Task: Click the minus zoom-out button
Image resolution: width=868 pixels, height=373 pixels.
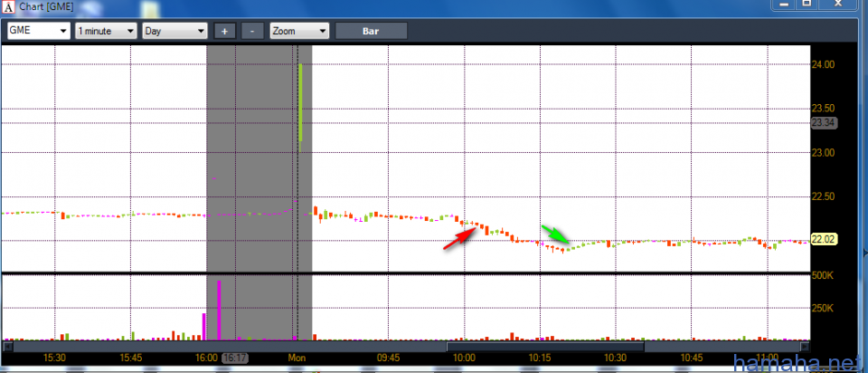Action: (x=252, y=31)
